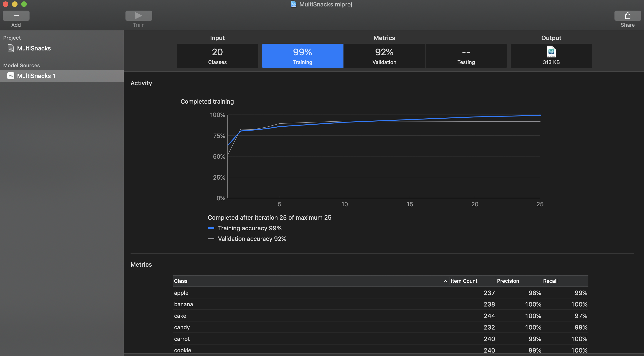The height and width of the screenshot is (356, 644).
Task: Select the MultiSnacks project entry
Action: (x=34, y=48)
